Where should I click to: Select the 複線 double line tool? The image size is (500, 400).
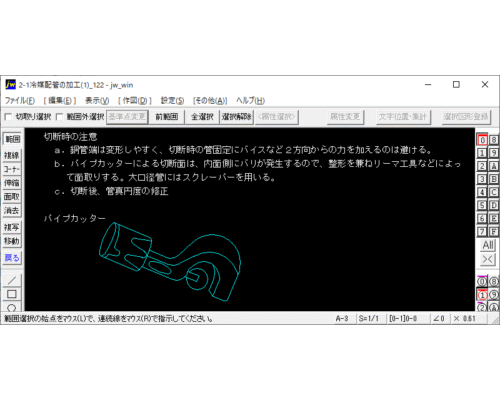click(x=12, y=155)
